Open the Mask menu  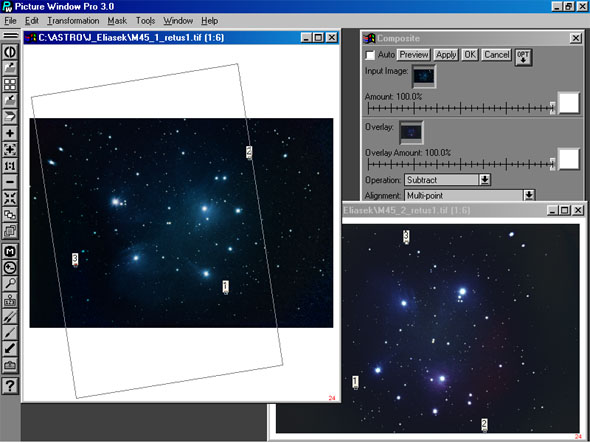[x=117, y=21]
